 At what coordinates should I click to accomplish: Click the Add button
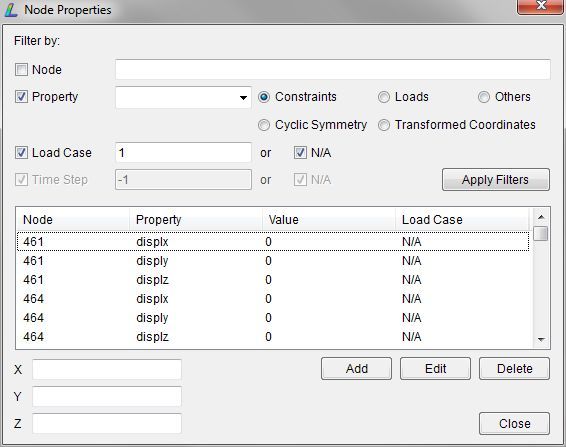click(356, 369)
